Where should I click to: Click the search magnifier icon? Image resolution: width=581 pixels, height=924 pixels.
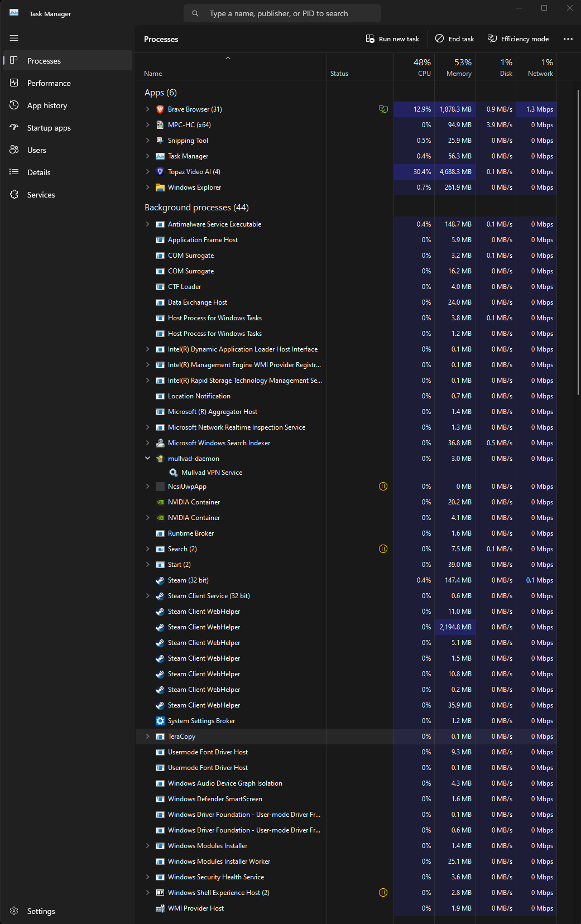click(195, 13)
